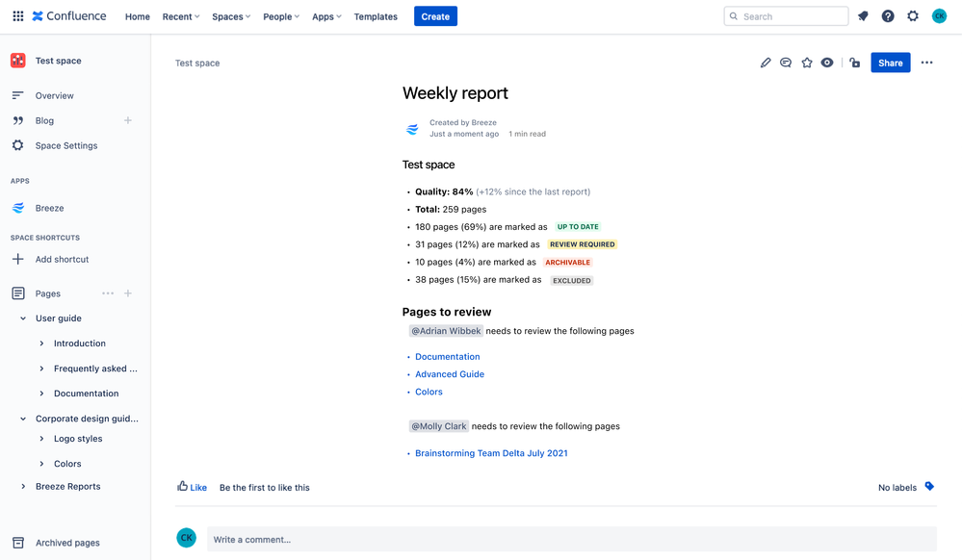Open the People dropdown
Screen dimensions: 962x560
(281, 16)
